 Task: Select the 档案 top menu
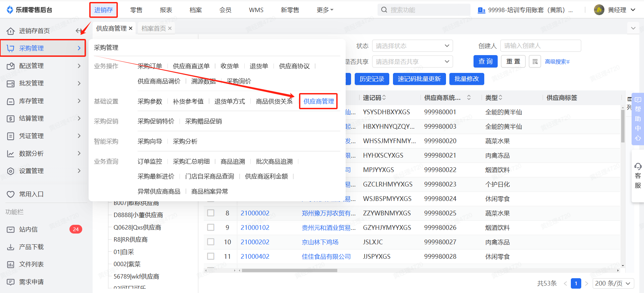click(x=196, y=10)
